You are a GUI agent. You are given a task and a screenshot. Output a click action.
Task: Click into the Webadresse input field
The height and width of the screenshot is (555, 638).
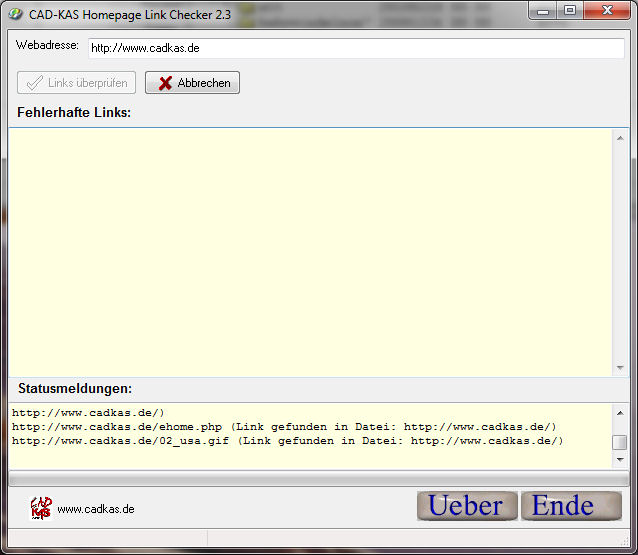(355, 48)
